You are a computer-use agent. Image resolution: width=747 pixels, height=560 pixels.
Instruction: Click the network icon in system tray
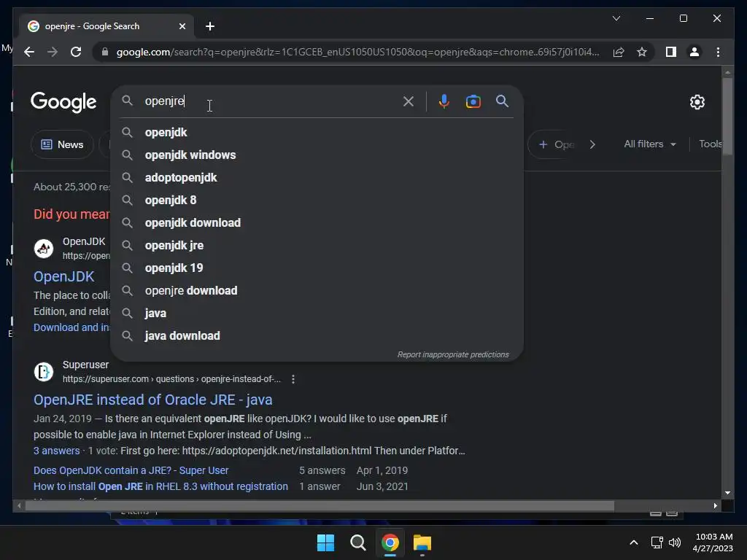657,542
